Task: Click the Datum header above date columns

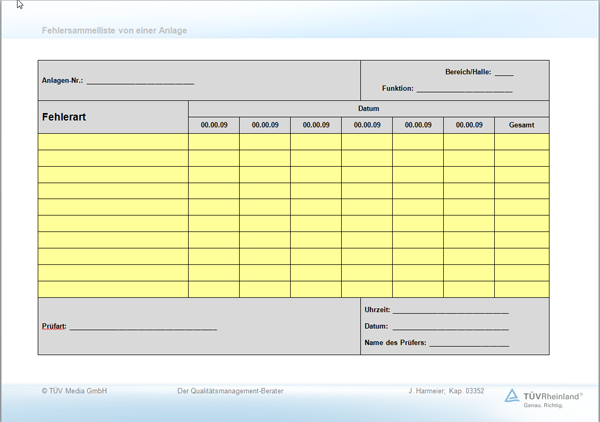Action: (368, 108)
